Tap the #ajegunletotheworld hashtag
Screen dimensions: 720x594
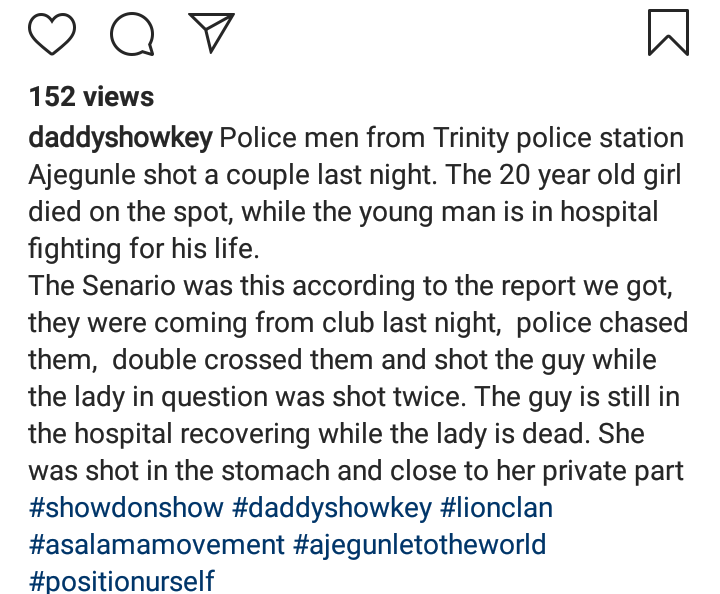point(420,545)
